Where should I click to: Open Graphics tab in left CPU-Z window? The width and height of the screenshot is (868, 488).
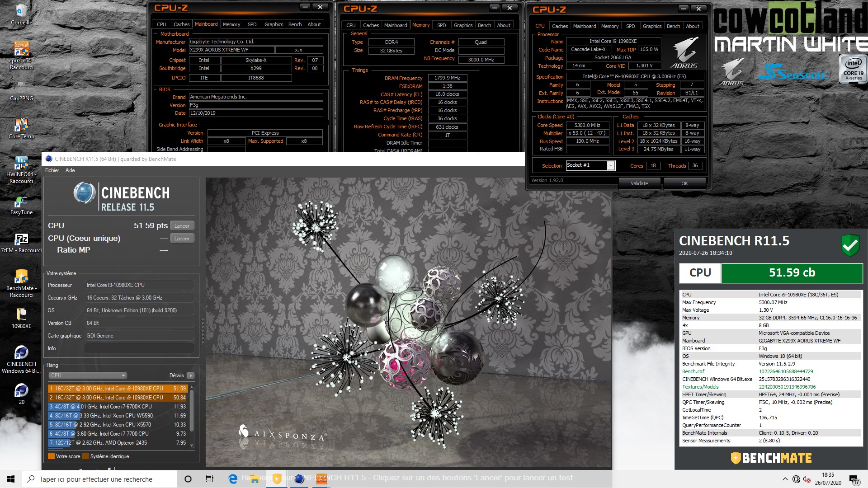point(274,24)
